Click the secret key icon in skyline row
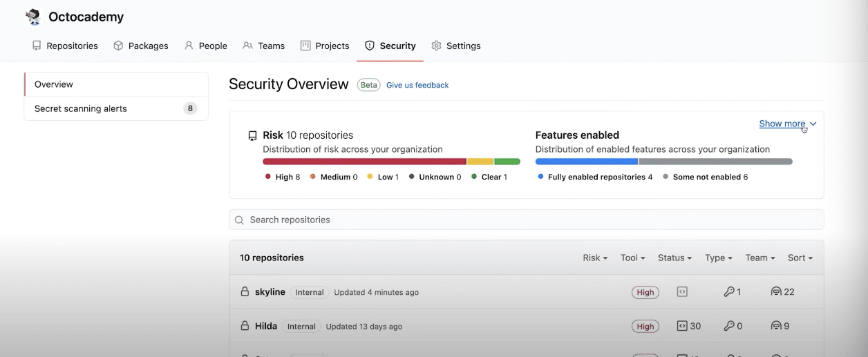Image resolution: width=868 pixels, height=357 pixels. tap(729, 292)
